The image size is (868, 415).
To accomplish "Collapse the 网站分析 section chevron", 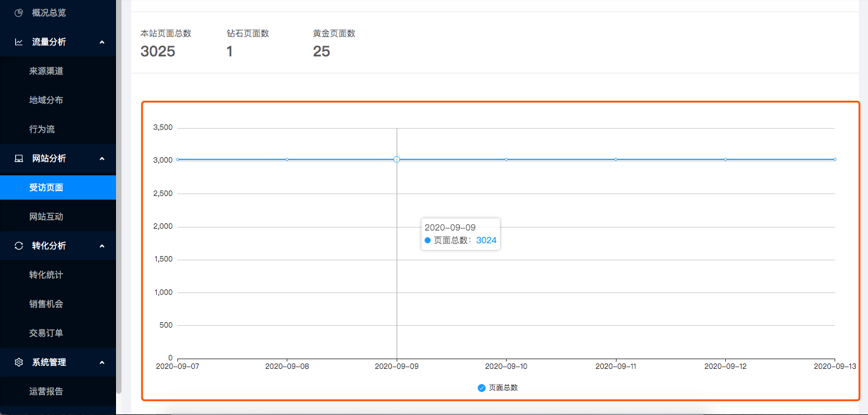I will tap(102, 158).
